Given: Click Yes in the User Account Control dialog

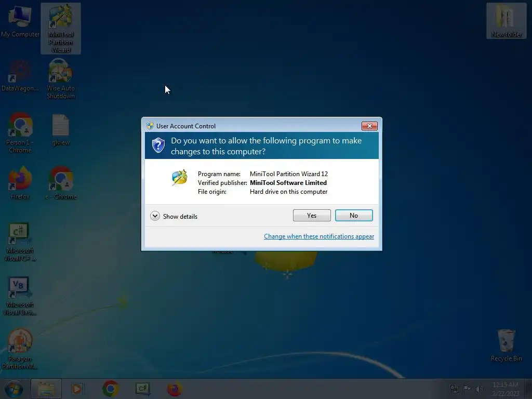Looking at the screenshot, I should click(x=312, y=216).
